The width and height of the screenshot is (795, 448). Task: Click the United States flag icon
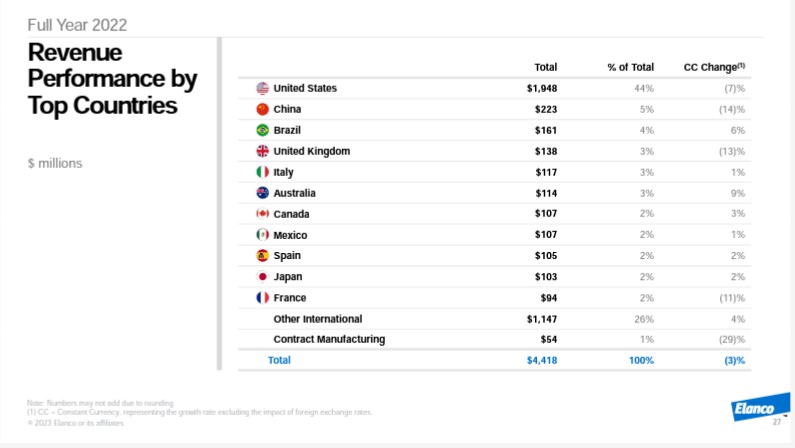point(263,88)
